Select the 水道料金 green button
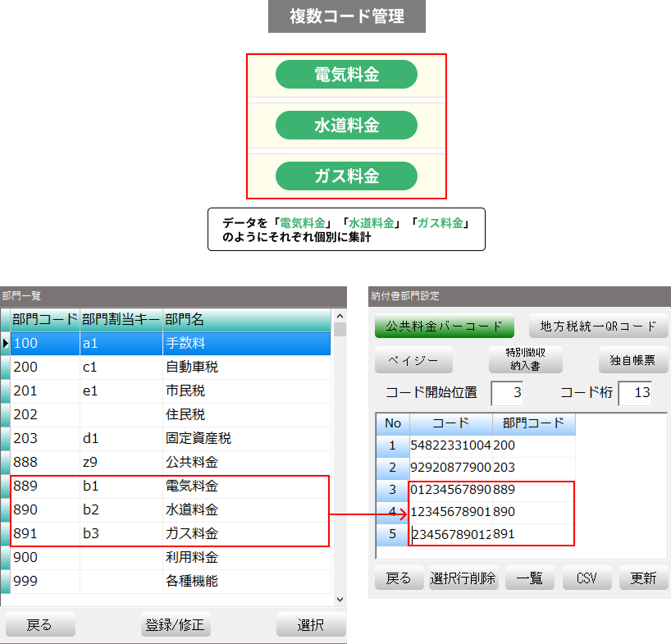671x644 pixels. [346, 126]
